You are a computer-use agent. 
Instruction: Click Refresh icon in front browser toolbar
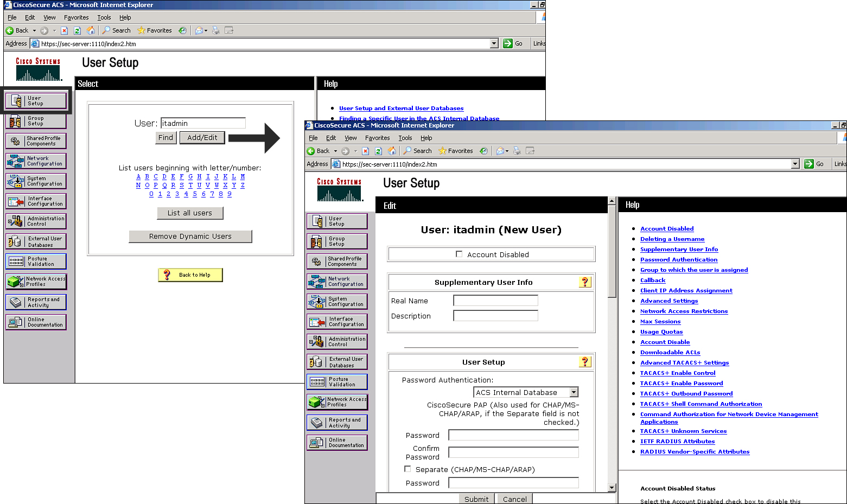tap(379, 151)
